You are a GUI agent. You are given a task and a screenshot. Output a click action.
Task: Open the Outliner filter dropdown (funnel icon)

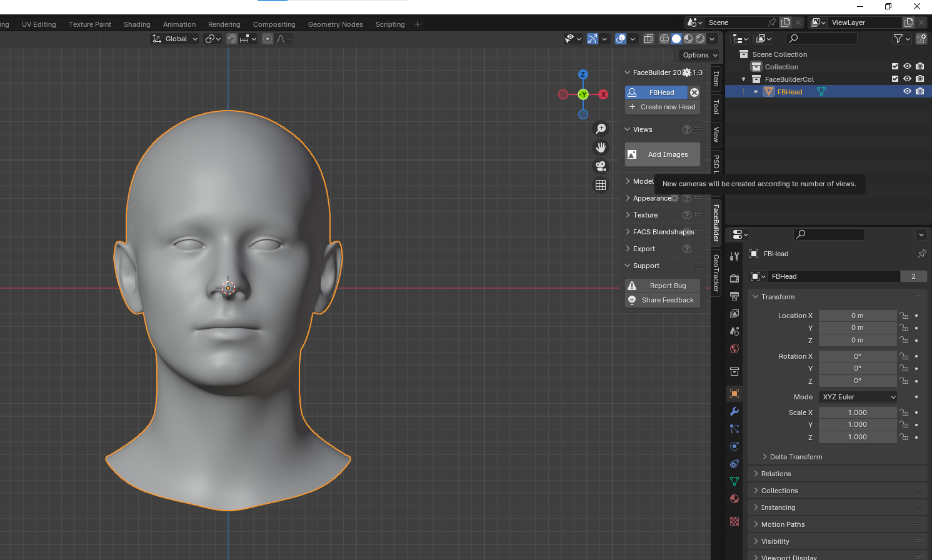point(901,39)
